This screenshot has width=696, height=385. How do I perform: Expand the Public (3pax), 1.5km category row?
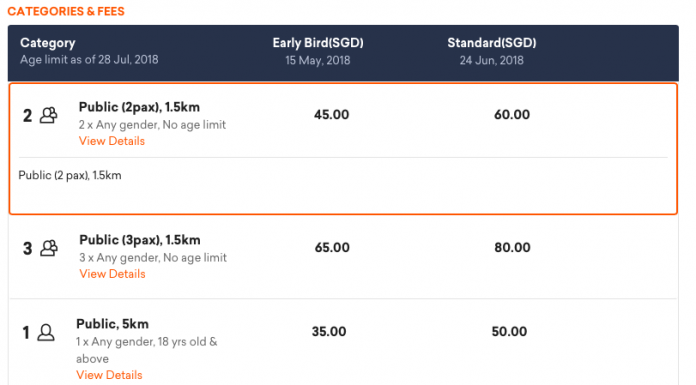pyautogui.click(x=344, y=257)
